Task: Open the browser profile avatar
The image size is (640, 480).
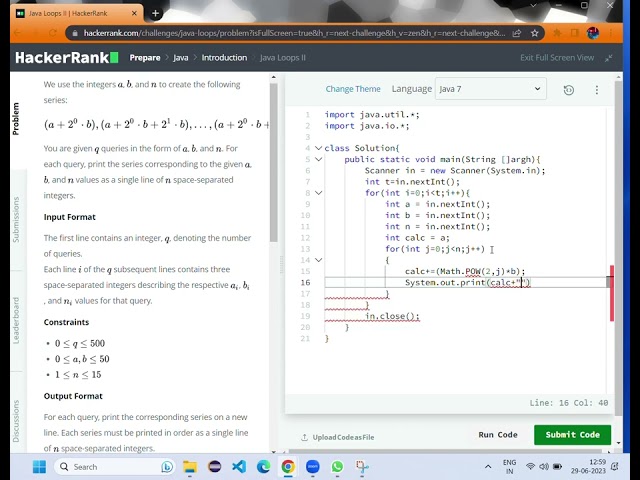Action: pos(593,33)
